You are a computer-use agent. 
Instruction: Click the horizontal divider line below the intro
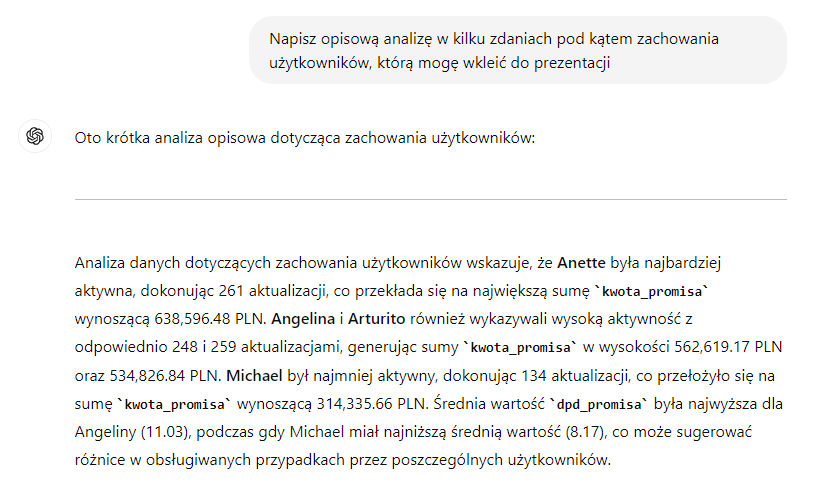[x=430, y=199]
